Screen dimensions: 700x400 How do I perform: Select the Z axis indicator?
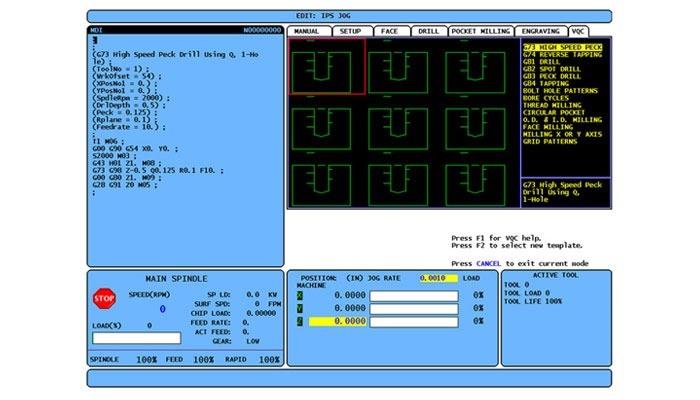[300, 321]
